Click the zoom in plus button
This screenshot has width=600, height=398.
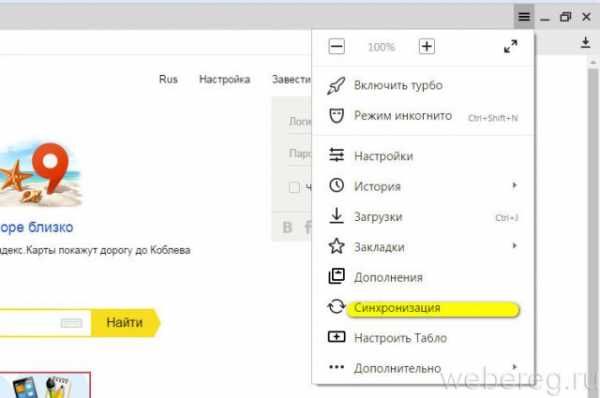[427, 47]
